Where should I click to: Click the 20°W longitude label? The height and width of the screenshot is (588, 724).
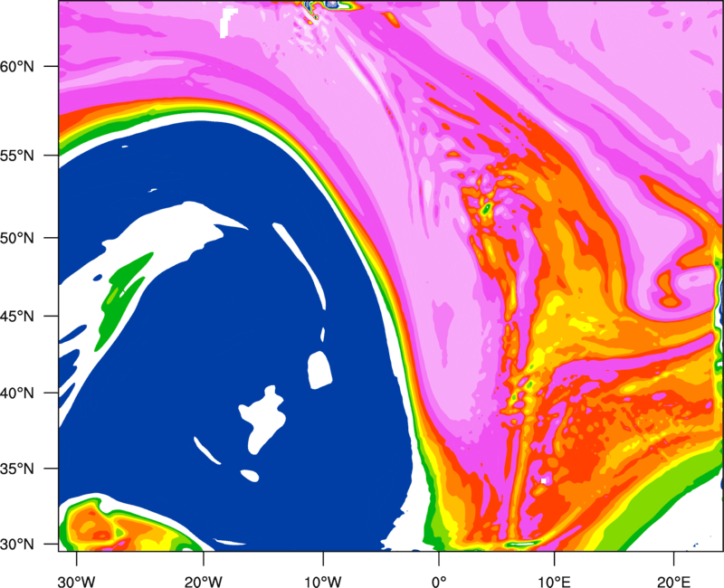203,582
